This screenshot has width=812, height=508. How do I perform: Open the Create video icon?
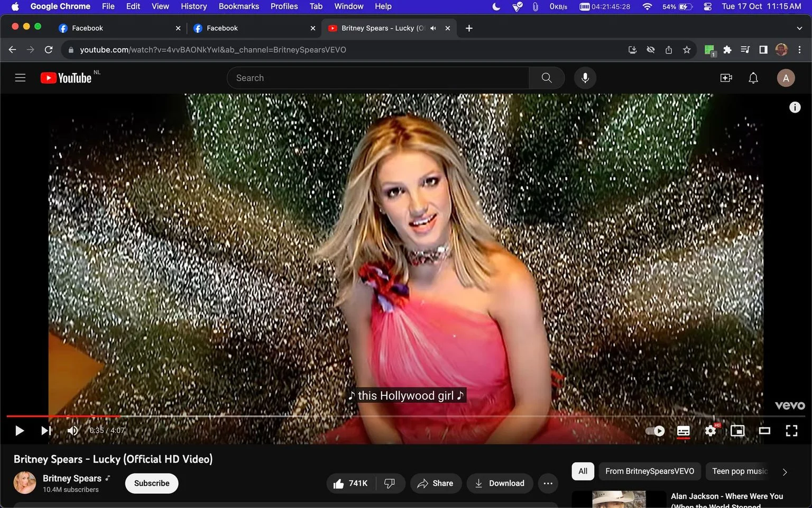726,78
